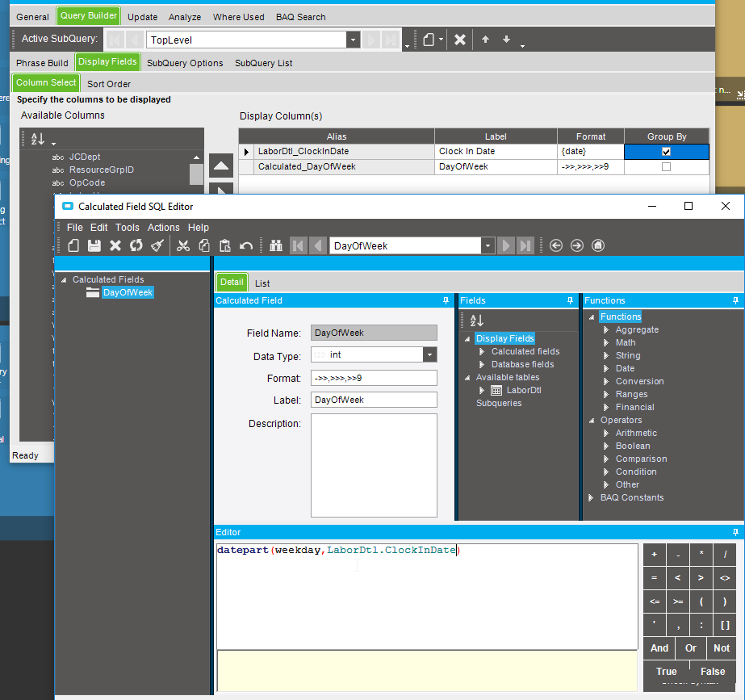Viewport: 745px width, 700px height.
Task: Click the binoculars Search icon
Action: 275,245
